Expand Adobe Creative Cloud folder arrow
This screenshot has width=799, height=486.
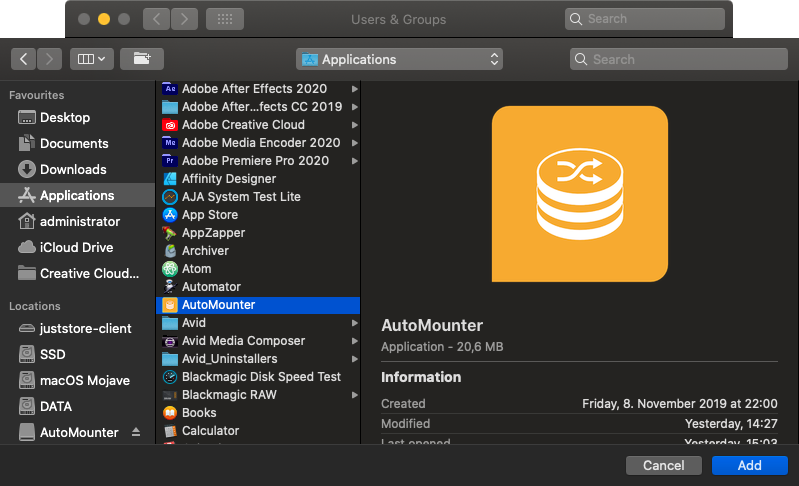click(x=355, y=125)
